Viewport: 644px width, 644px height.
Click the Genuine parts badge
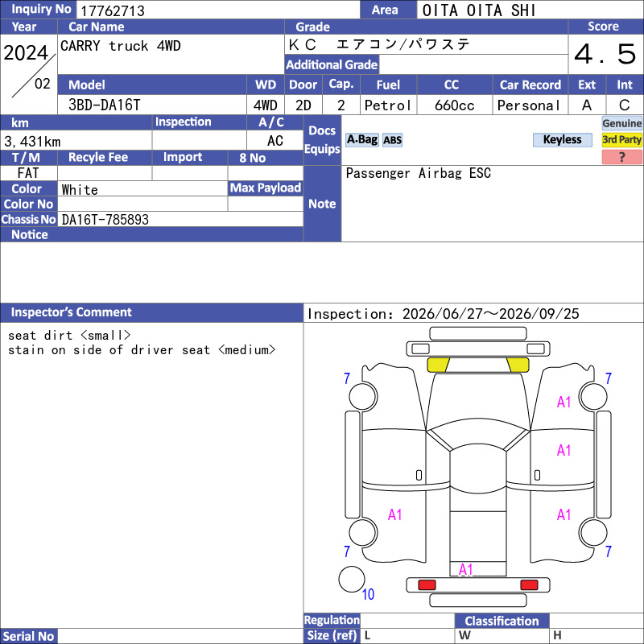(x=621, y=123)
